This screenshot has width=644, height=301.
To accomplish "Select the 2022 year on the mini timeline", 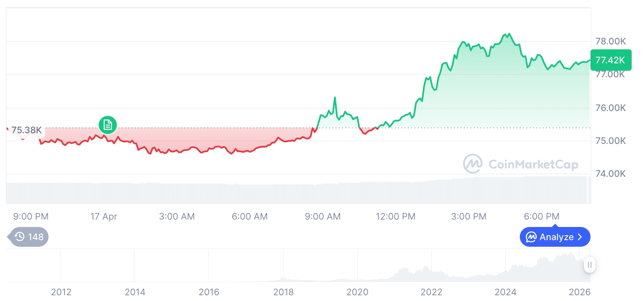I will pyautogui.click(x=431, y=292).
